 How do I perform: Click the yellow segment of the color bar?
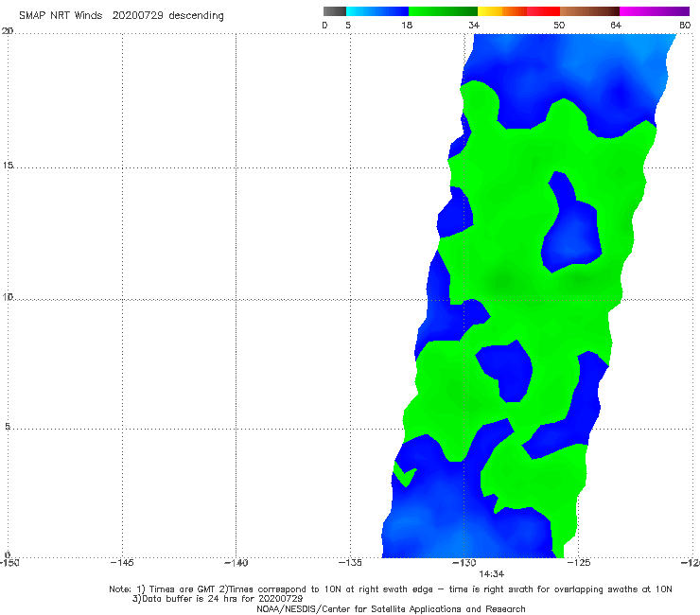tap(490, 11)
